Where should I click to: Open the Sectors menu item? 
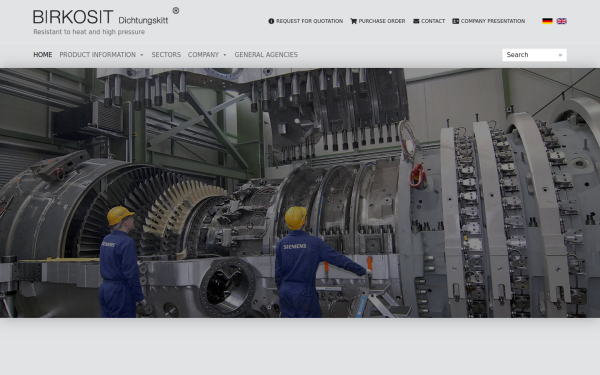point(166,55)
